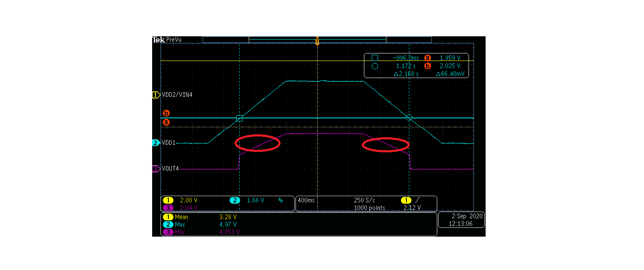The image size is (644, 270).
Task: Click the 2.025 V cursor b readout
Action: pyautogui.click(x=450, y=66)
